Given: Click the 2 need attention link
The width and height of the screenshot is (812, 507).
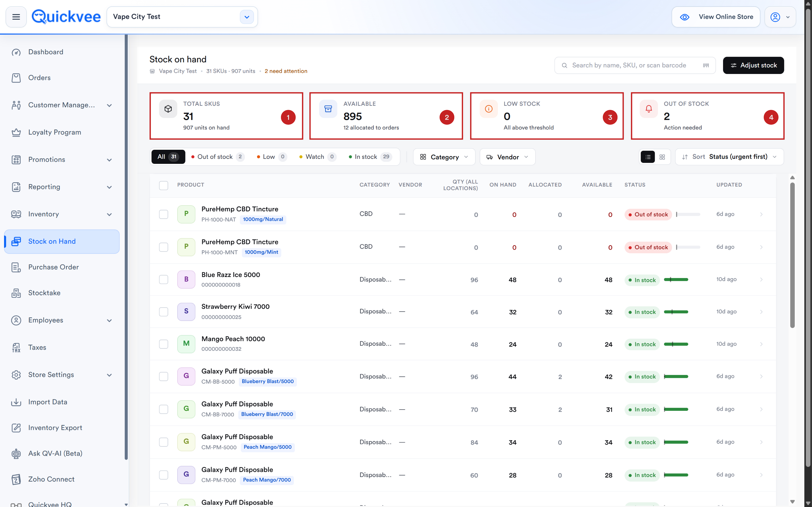Looking at the screenshot, I should (x=286, y=71).
